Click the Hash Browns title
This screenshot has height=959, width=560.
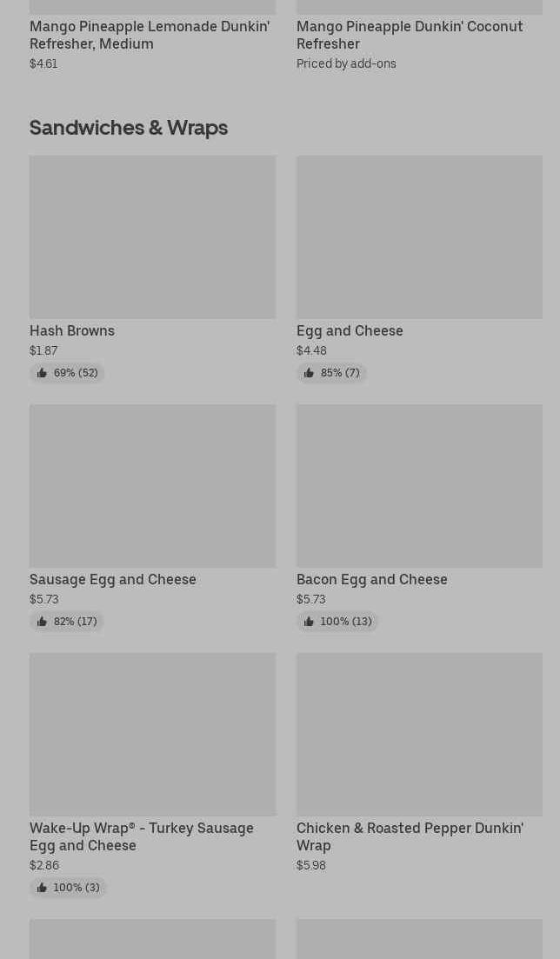(x=72, y=330)
